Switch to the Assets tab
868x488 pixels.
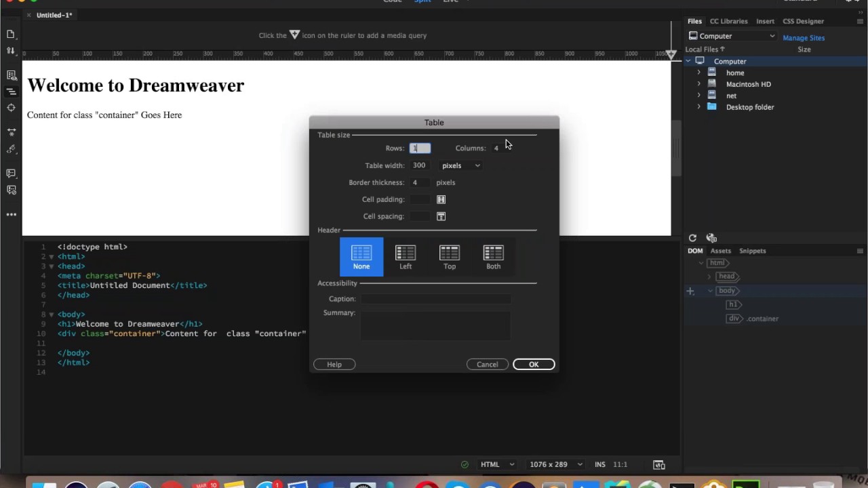pyautogui.click(x=720, y=251)
